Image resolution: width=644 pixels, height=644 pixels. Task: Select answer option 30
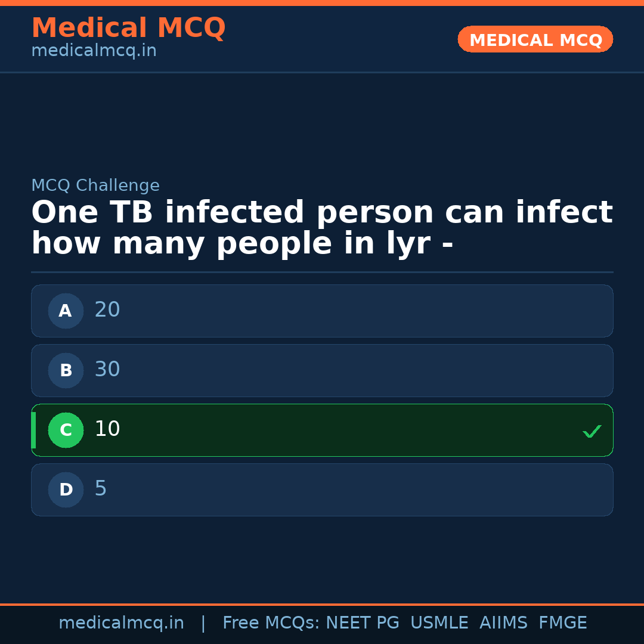click(322, 370)
